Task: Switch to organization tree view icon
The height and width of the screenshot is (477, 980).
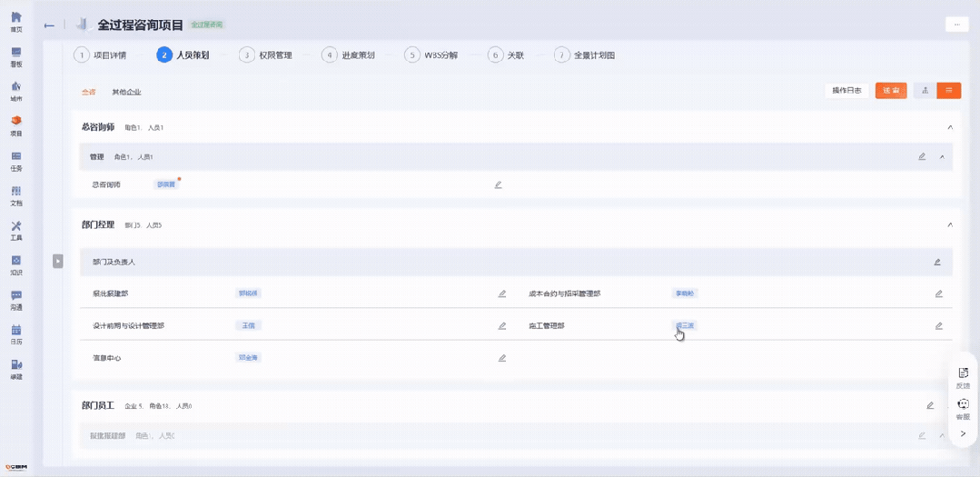Action: [925, 91]
